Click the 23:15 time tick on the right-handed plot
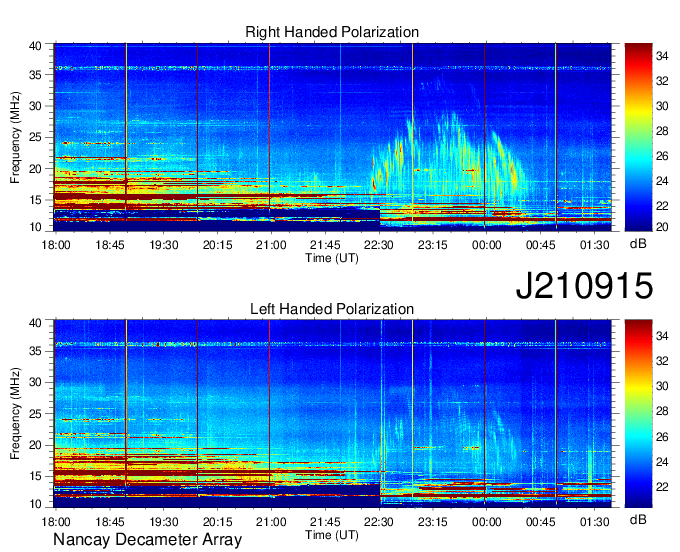This screenshot has height=552, width=680. (432, 245)
